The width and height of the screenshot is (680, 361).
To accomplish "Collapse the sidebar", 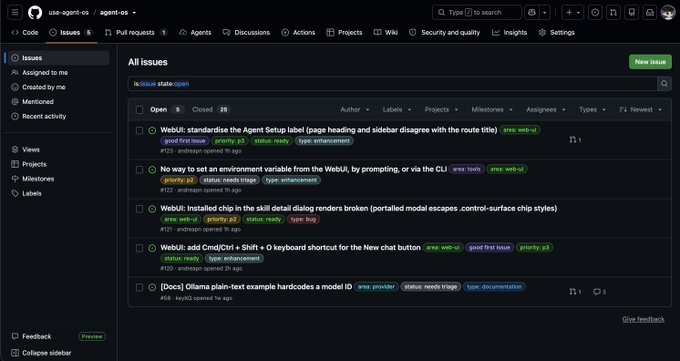I will [41, 353].
